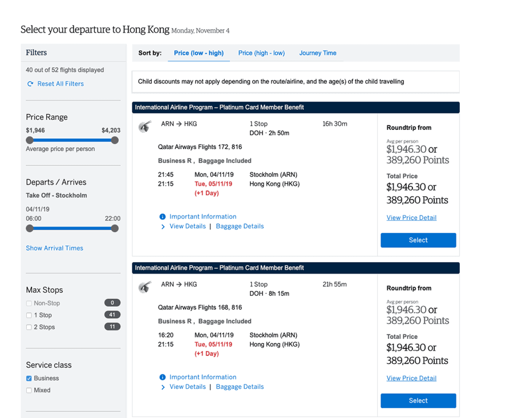Click Qatar Airways logo on first flight
The height and width of the screenshot is (418, 532).
pos(145,127)
